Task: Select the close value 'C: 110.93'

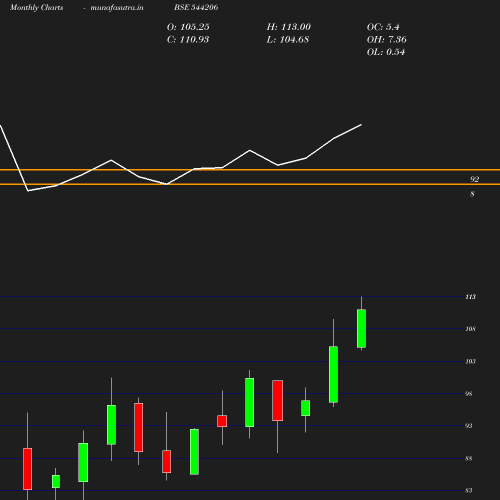Action: pos(188,40)
